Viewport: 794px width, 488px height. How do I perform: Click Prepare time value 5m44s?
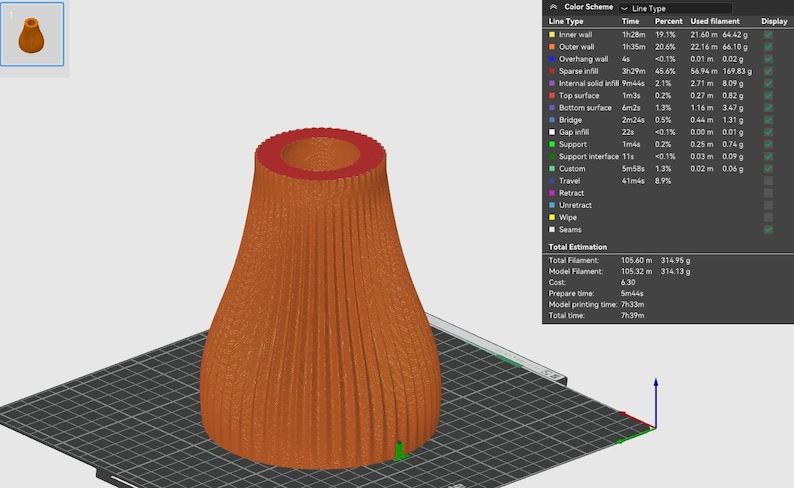(x=632, y=294)
